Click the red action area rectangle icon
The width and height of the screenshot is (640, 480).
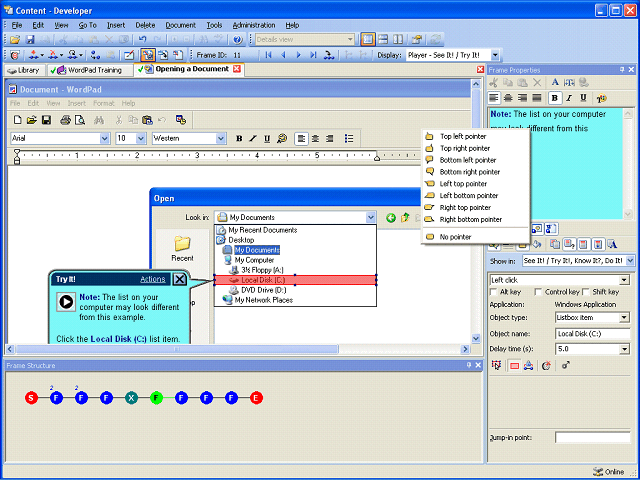tap(514, 366)
